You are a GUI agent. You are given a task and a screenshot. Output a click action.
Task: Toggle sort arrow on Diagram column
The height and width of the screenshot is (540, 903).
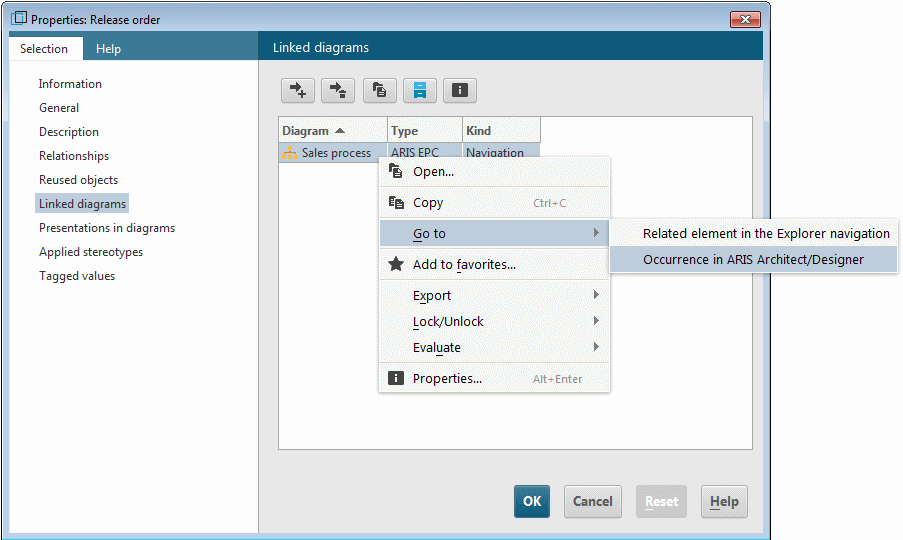coord(340,131)
